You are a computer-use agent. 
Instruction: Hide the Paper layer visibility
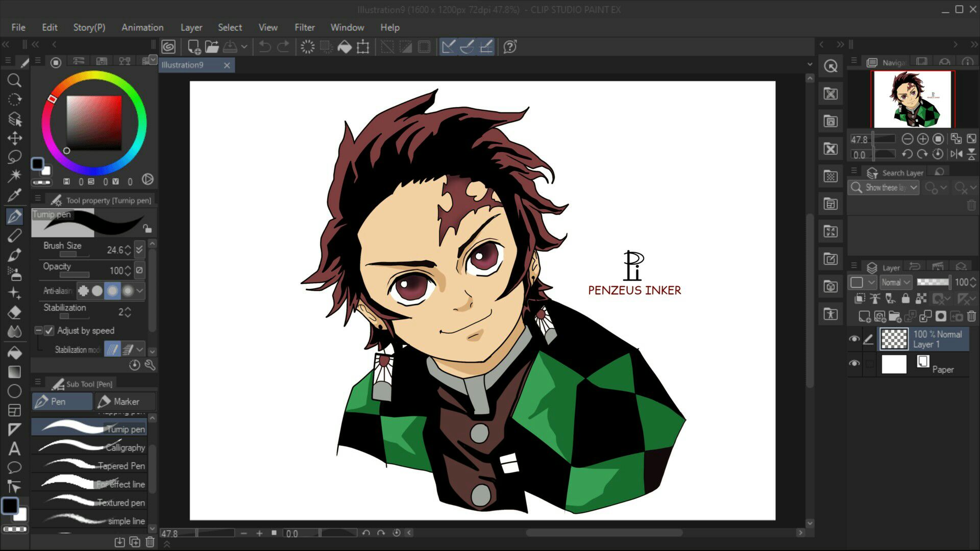coord(854,363)
